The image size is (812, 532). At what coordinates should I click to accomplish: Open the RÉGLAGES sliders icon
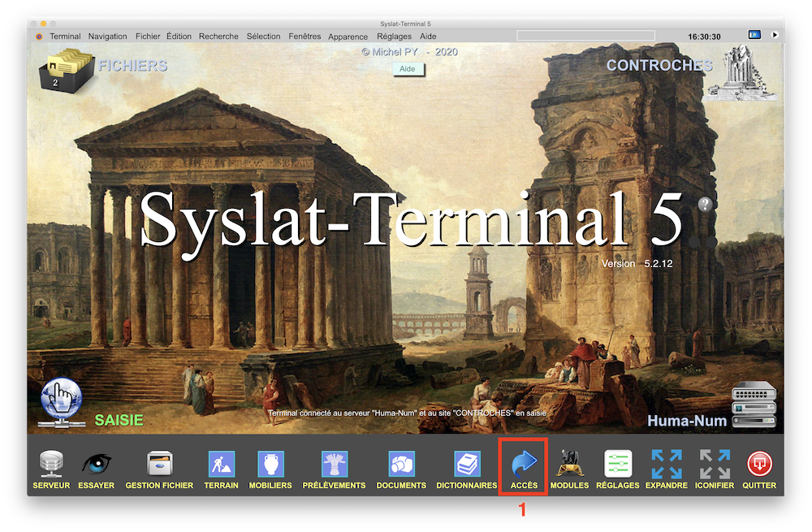618,464
